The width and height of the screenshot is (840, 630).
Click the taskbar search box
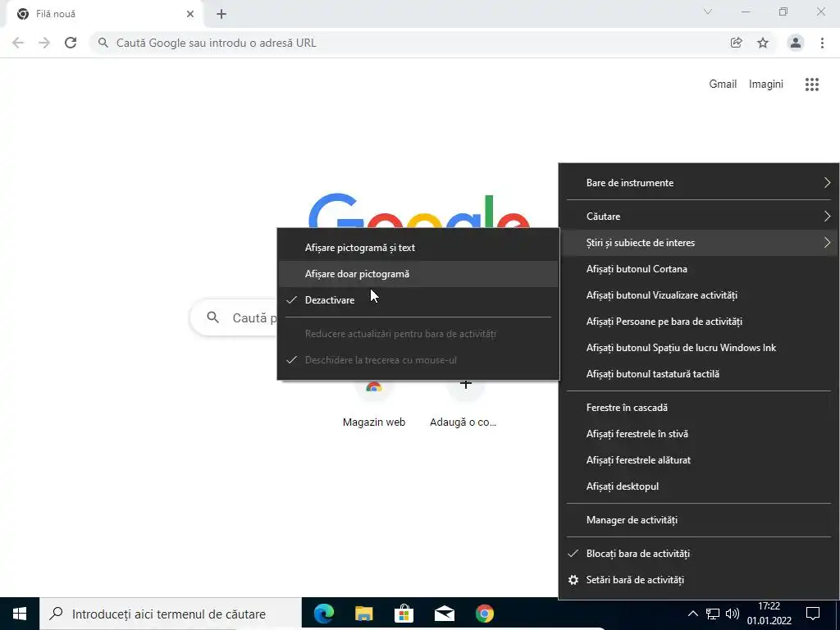pos(171,614)
